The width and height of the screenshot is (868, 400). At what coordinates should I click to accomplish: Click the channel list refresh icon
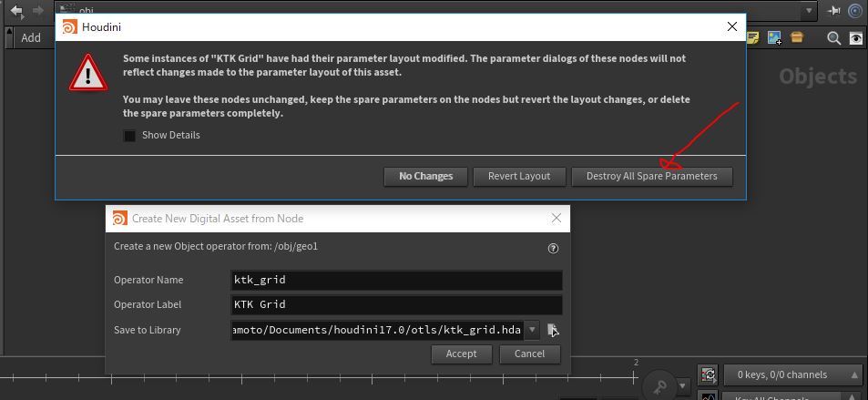tap(709, 374)
